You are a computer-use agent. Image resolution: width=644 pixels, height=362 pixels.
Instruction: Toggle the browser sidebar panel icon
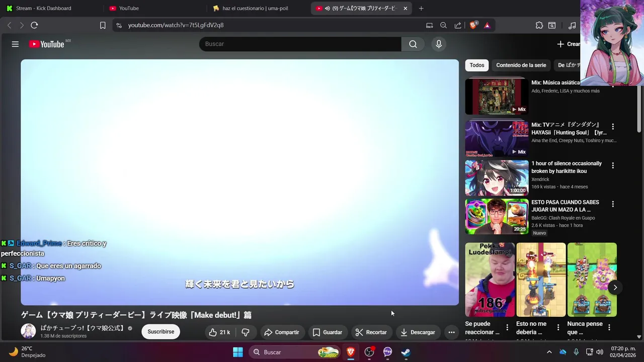(552, 25)
